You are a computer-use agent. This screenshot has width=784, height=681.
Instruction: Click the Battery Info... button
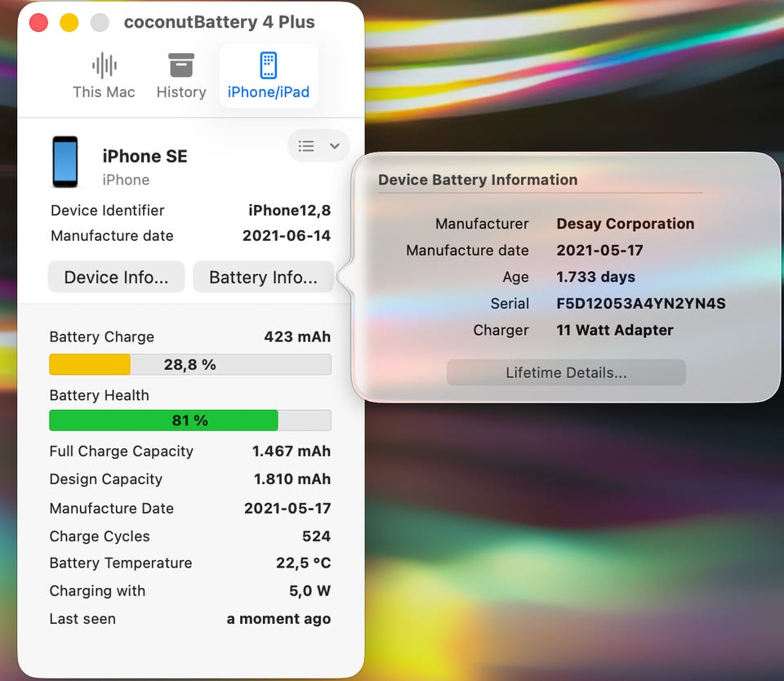click(x=263, y=277)
